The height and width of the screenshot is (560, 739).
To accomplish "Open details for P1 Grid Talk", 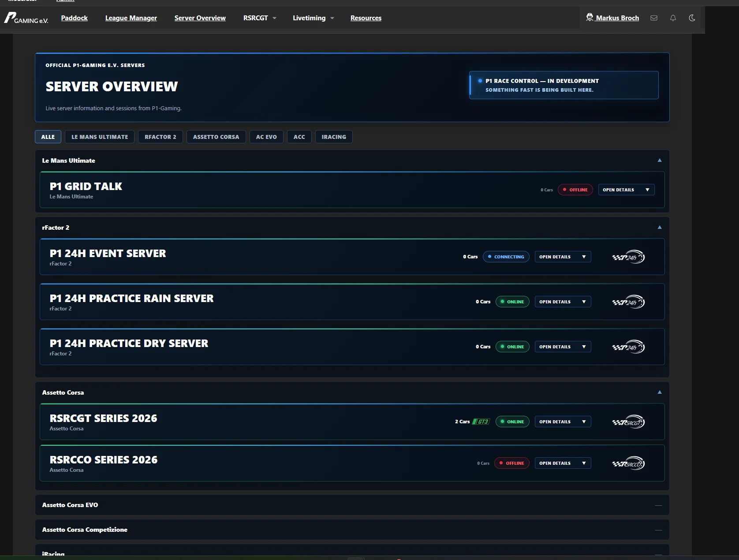I will [626, 190].
